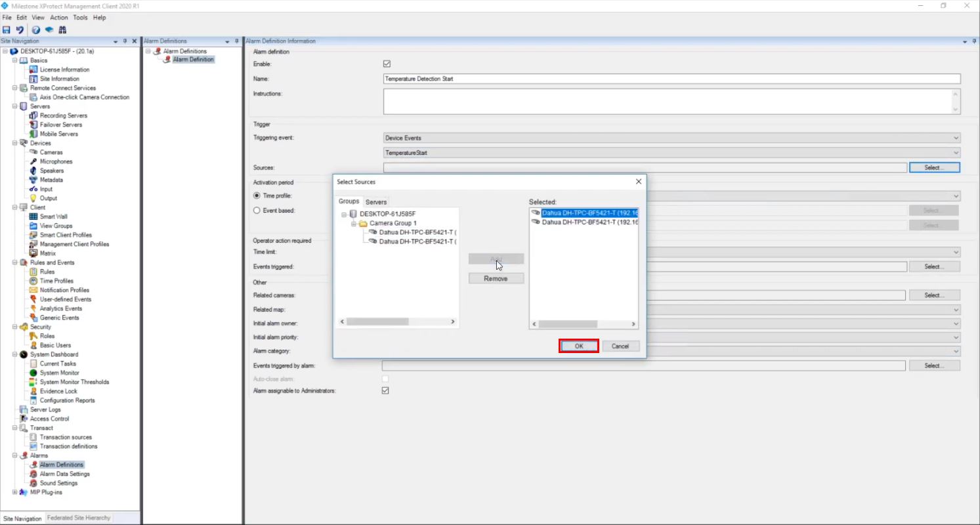Collapse the Rules and Events tree node

click(x=14, y=262)
